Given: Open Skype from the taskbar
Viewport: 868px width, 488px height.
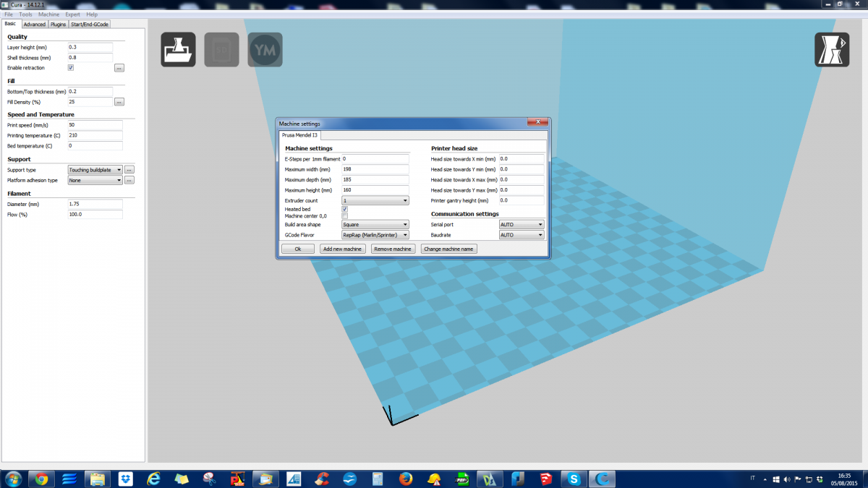Looking at the screenshot, I should [x=574, y=479].
